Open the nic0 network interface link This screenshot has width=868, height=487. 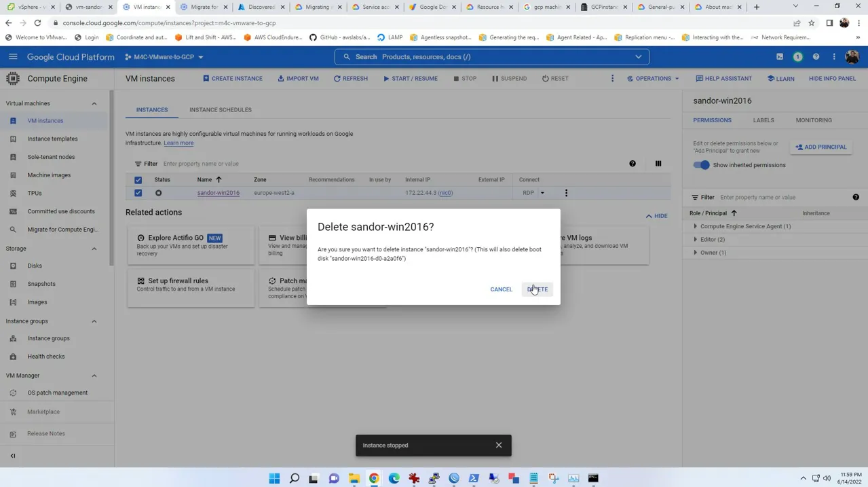tap(445, 193)
